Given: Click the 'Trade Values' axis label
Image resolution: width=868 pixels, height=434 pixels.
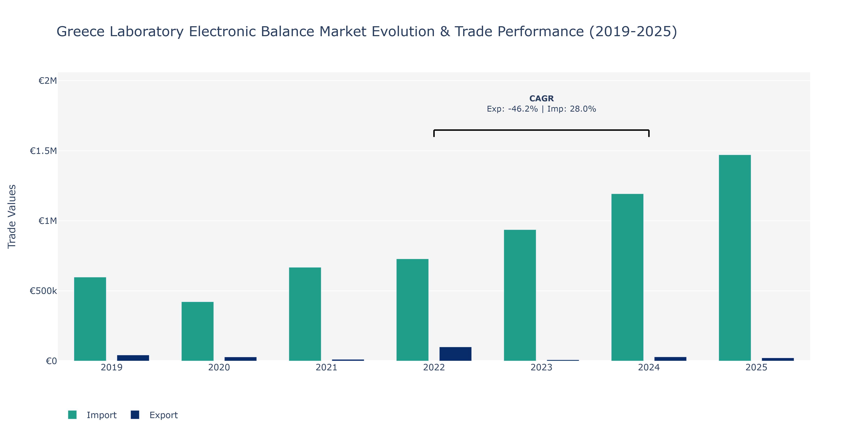Looking at the screenshot, I should click(12, 216).
